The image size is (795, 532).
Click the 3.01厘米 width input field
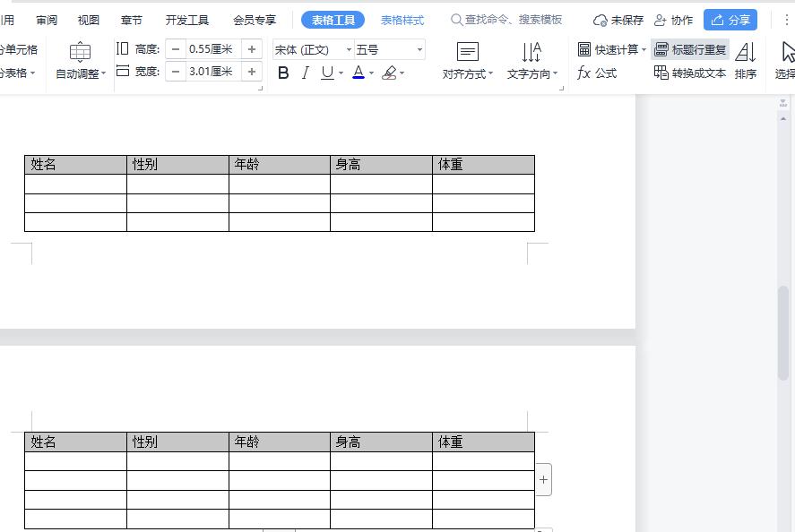tap(213, 72)
